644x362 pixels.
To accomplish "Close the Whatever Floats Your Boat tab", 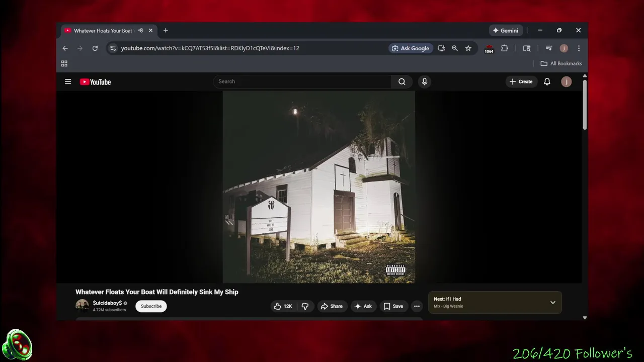I will pos(150,30).
